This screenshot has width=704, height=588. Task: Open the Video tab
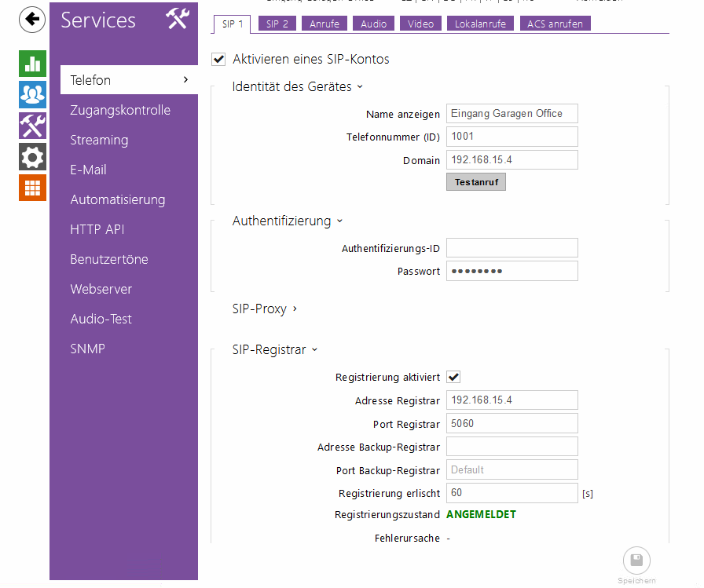420,24
